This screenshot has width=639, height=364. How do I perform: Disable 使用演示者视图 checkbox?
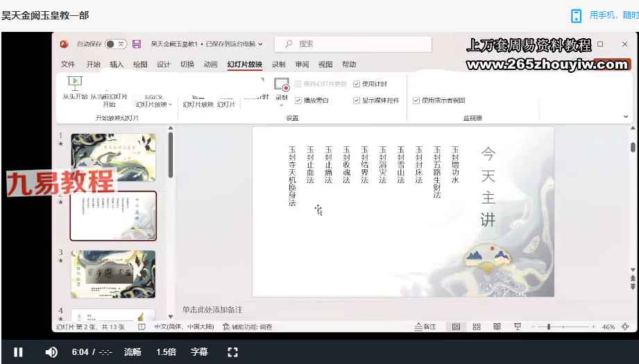[416, 101]
